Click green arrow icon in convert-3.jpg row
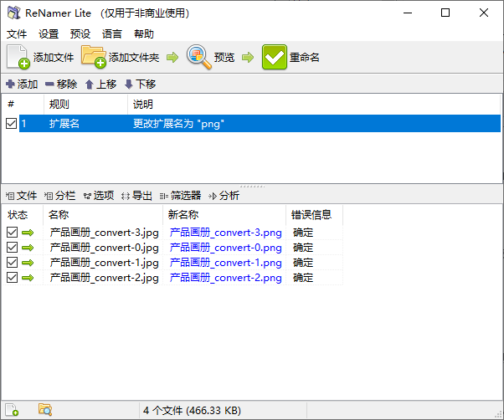The height and width of the screenshot is (420, 504). 28,233
